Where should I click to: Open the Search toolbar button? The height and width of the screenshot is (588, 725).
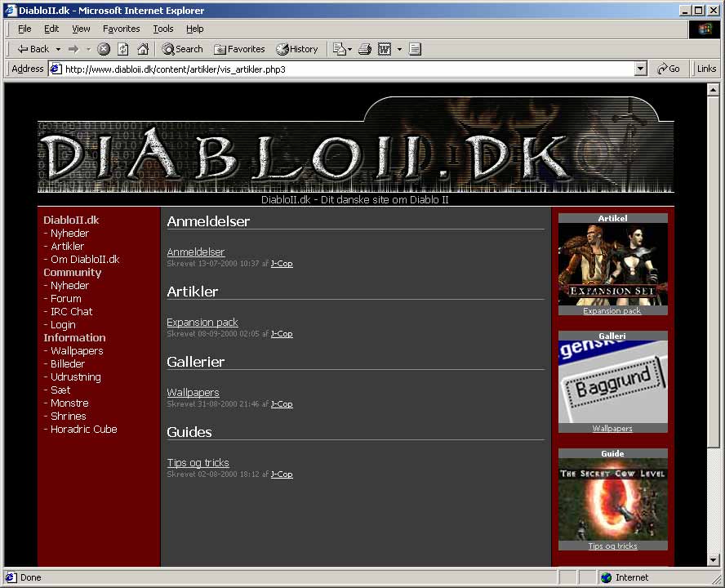point(183,49)
